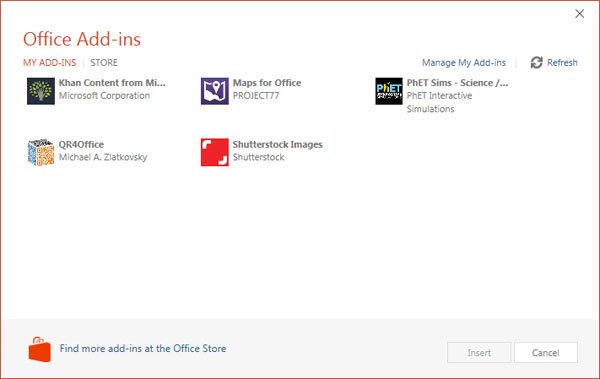Screen dimensions: 600x379
Task: Select the 'Shutterstock Images' title text
Action: click(277, 144)
